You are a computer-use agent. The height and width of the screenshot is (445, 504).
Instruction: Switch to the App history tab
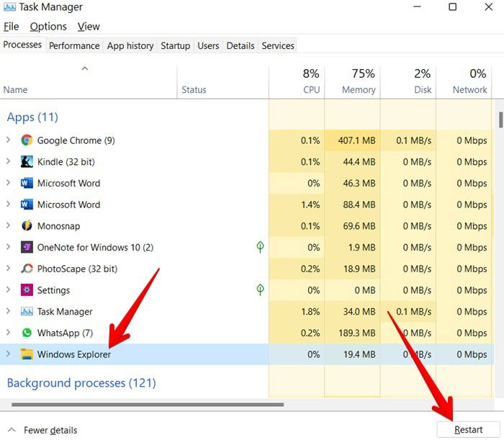(x=130, y=45)
